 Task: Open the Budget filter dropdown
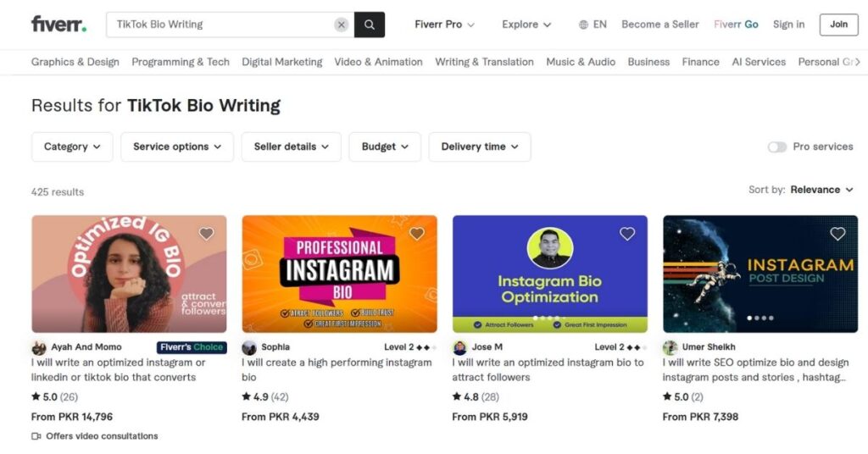(x=385, y=147)
